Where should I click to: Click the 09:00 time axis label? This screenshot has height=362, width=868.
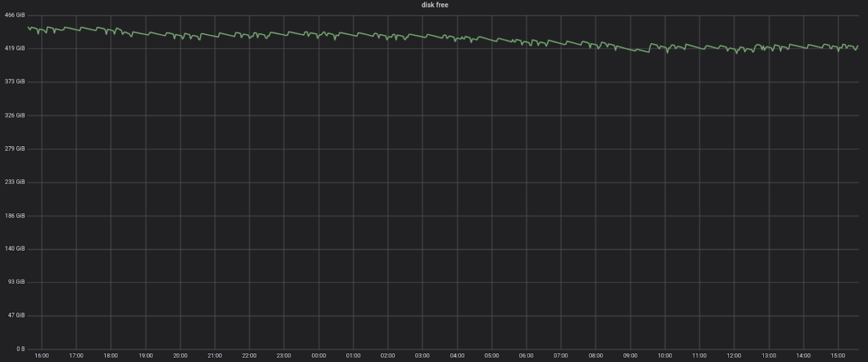(631, 356)
